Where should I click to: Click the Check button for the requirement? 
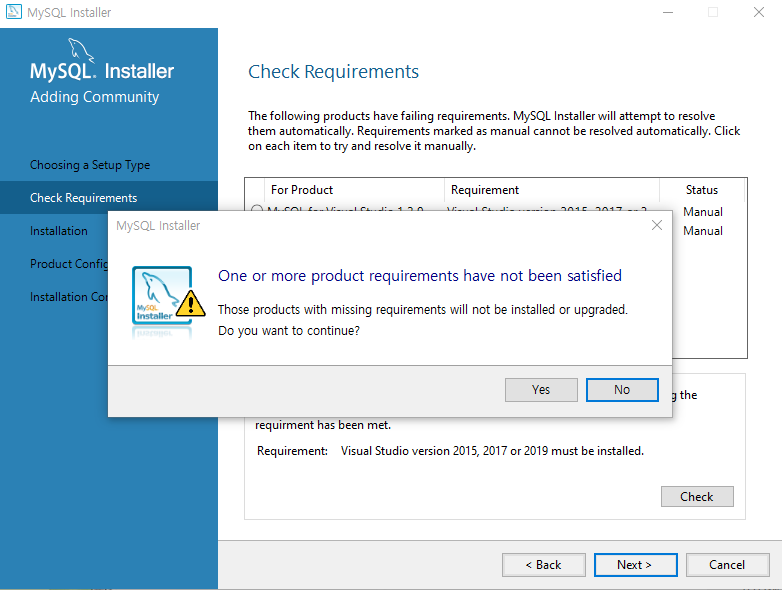pos(697,497)
